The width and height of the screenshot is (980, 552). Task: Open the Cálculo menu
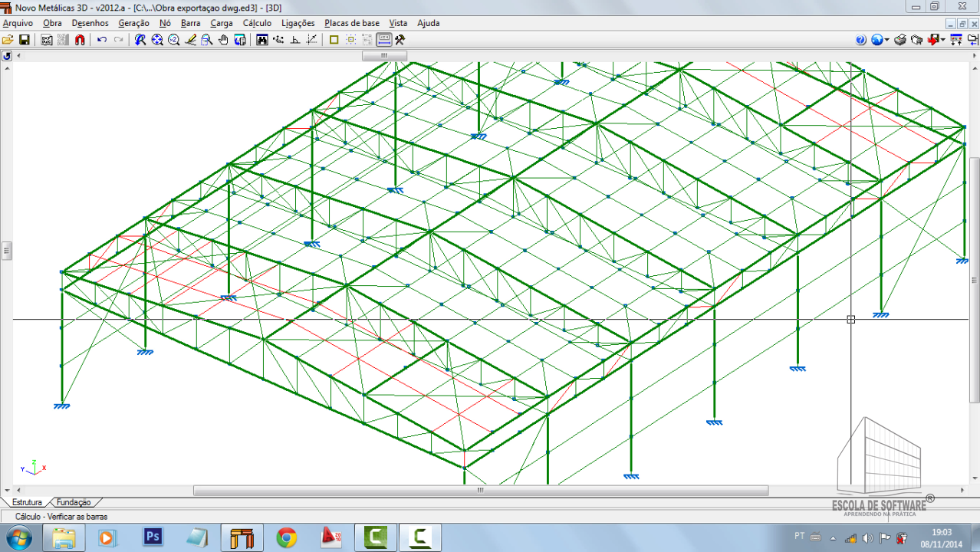(257, 23)
